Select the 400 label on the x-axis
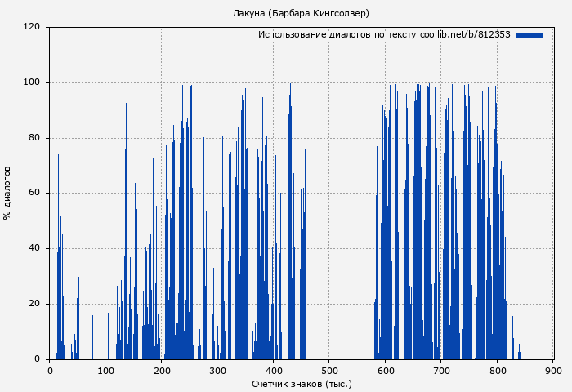Screen dimensions: 572x392 pos(273,370)
